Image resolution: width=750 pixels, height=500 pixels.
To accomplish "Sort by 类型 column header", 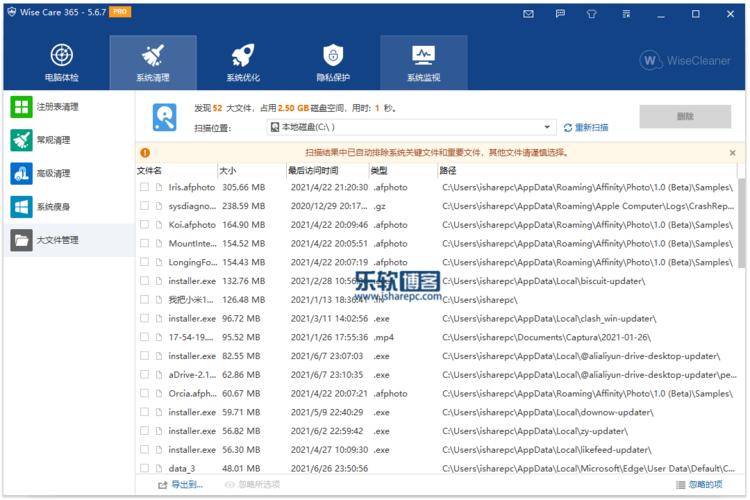I will (403, 171).
